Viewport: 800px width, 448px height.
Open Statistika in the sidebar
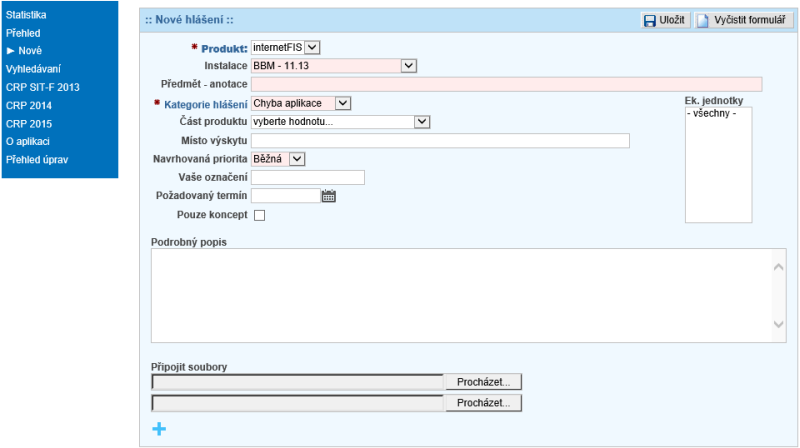[x=26, y=15]
